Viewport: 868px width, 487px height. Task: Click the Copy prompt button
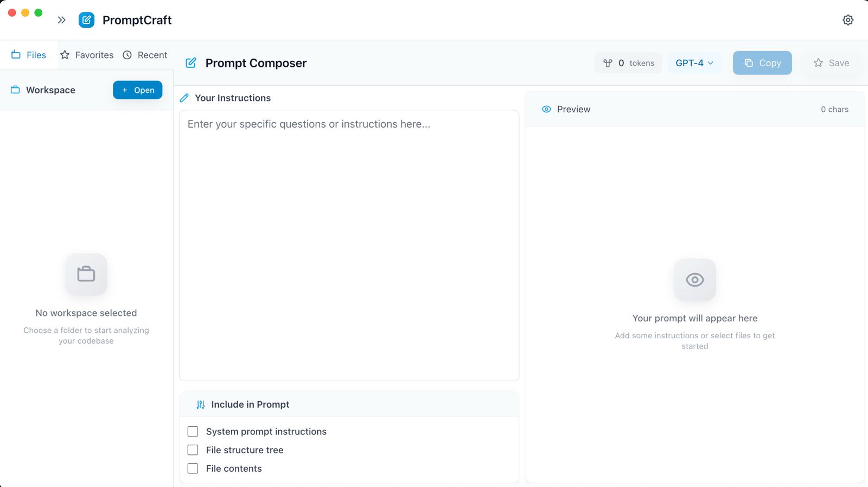(x=762, y=63)
